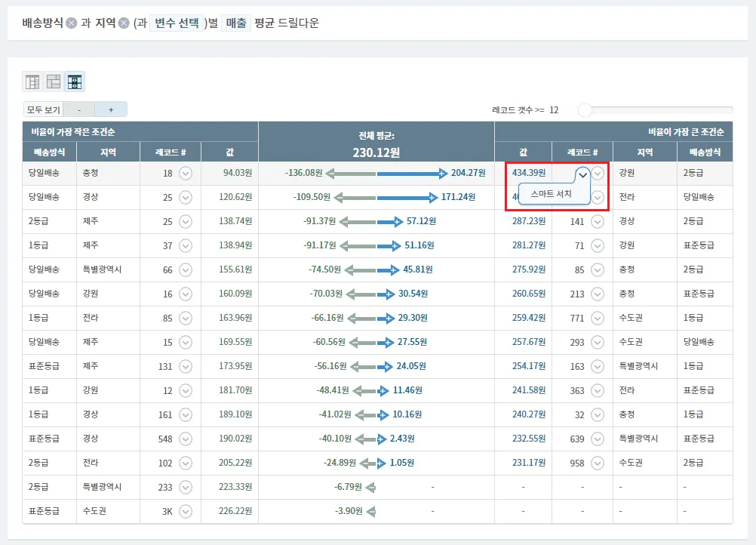Choose 스마트 서치 from the popup
The height and width of the screenshot is (545, 756).
click(x=551, y=193)
